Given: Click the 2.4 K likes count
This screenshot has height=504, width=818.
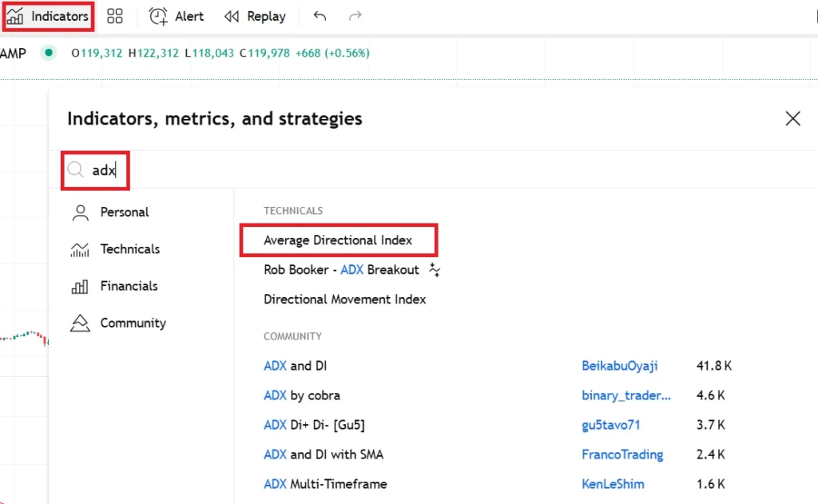Looking at the screenshot, I should pos(710,454).
